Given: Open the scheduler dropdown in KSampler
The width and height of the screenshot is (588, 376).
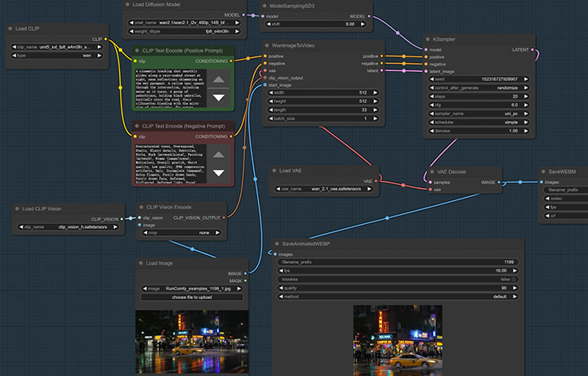Looking at the screenshot, I should tap(479, 121).
